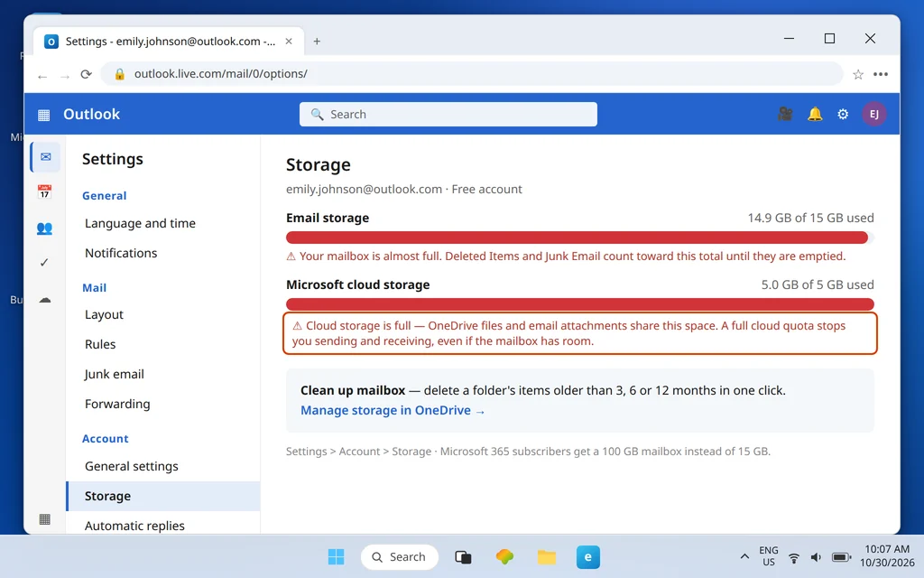Show hidden system tray icons
Screen dimensions: 924x578
(744, 556)
